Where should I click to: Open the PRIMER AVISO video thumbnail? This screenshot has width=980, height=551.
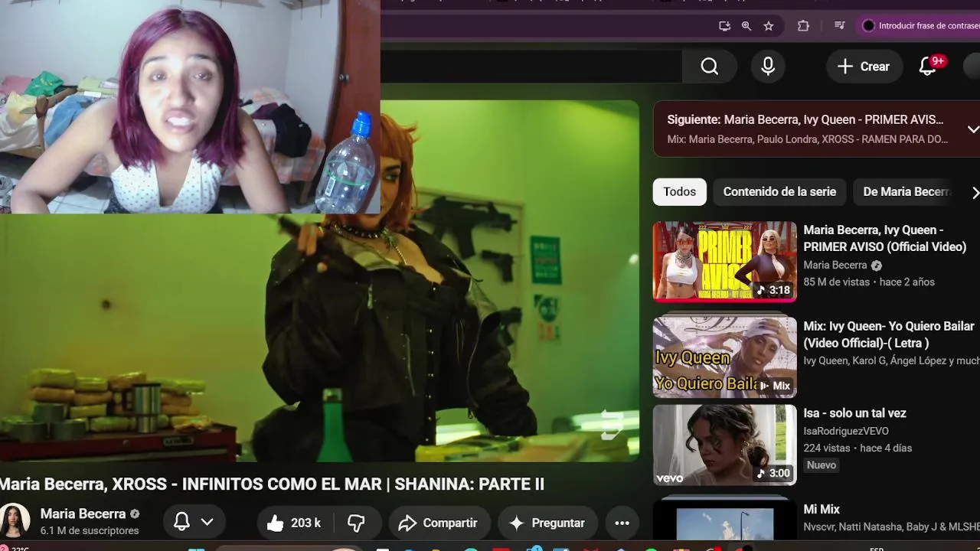pos(724,262)
